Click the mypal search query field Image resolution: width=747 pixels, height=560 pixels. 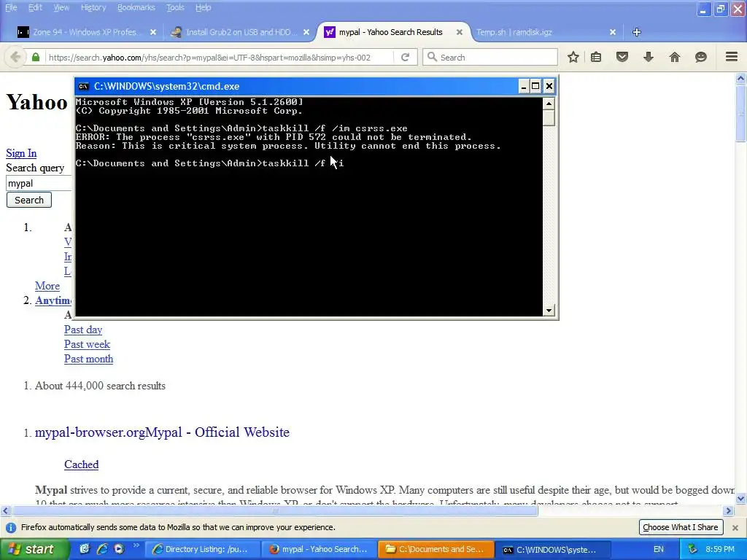click(39, 183)
